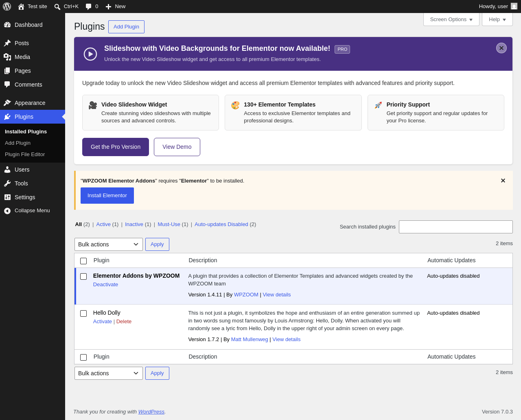
Task: Click the top Apply button
Action: point(157,244)
